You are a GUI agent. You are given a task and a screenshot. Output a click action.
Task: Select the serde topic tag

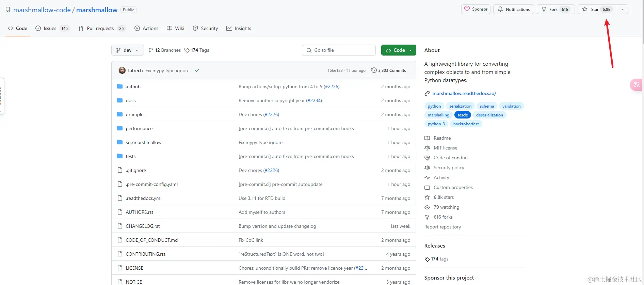[463, 115]
